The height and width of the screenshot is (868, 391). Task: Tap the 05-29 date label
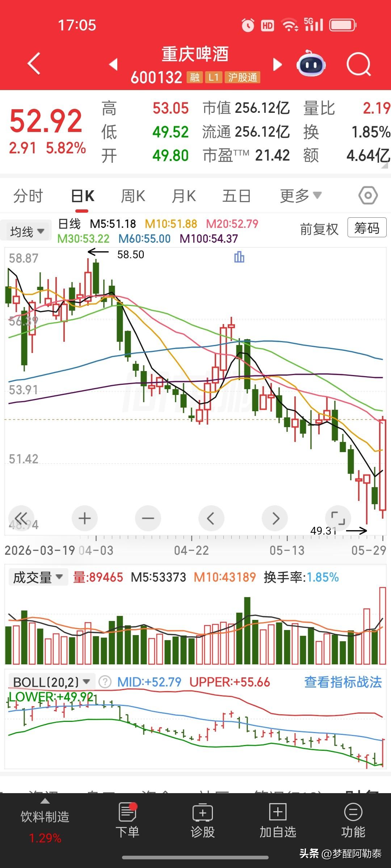coord(369,550)
